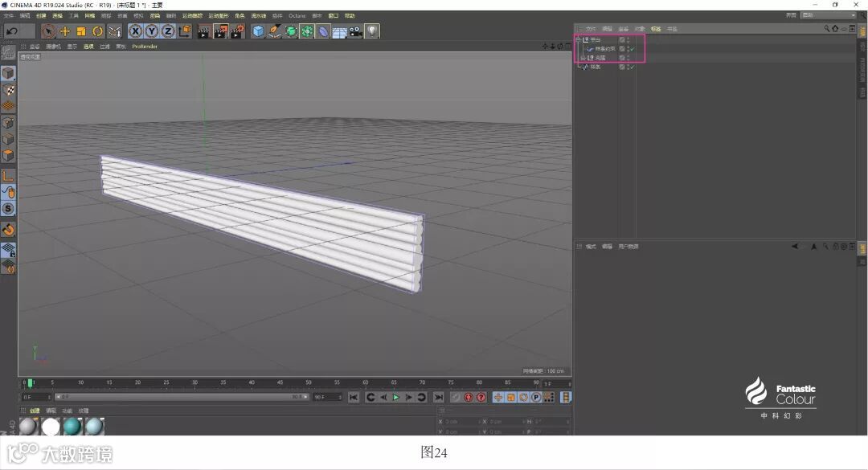Click Render to Picture Viewer icon
Screen dimensions: 868x470
pos(220,31)
